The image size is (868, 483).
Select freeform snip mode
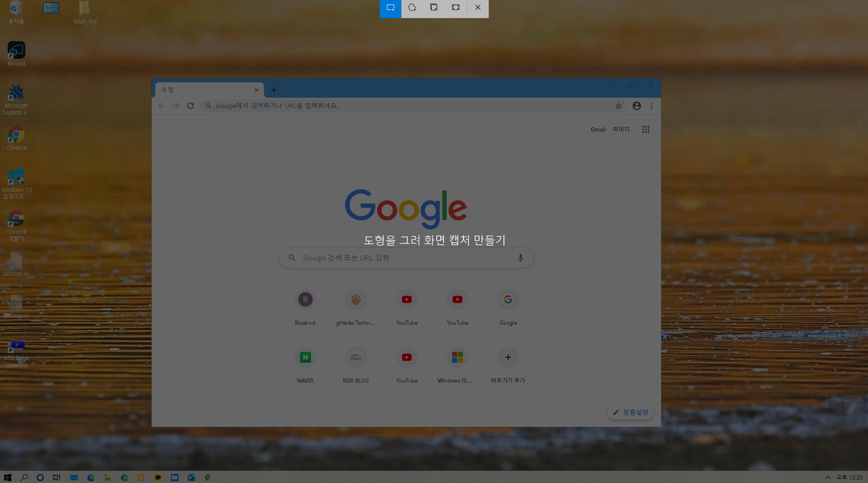(412, 8)
